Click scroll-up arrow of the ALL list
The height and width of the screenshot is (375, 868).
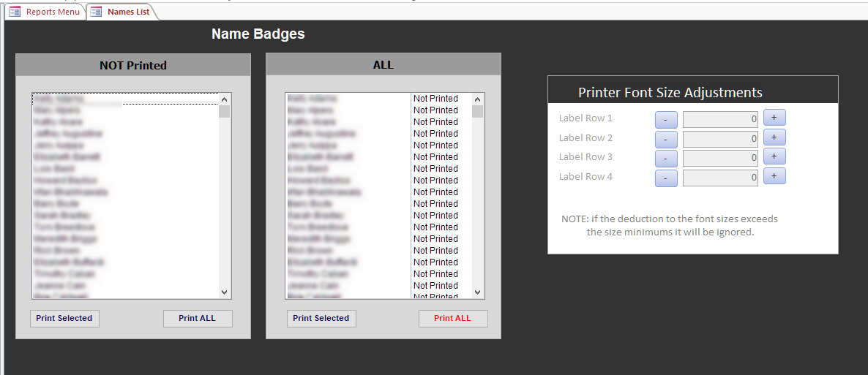coord(478,99)
